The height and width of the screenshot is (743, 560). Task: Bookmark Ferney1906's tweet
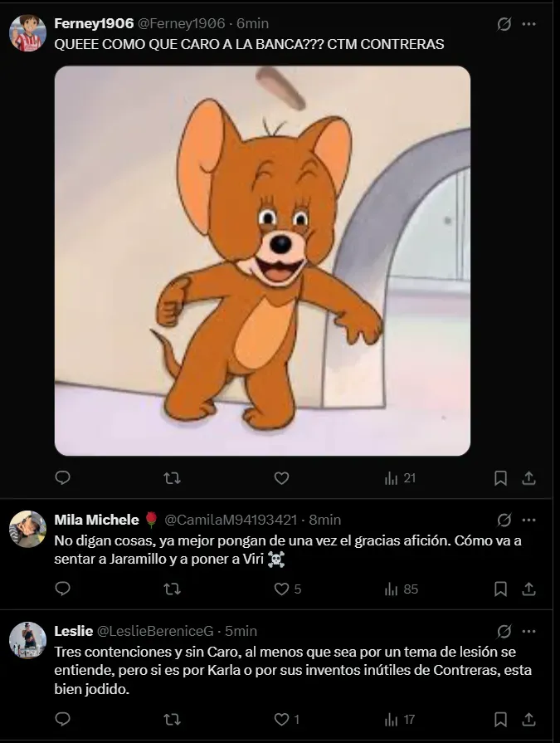point(500,478)
